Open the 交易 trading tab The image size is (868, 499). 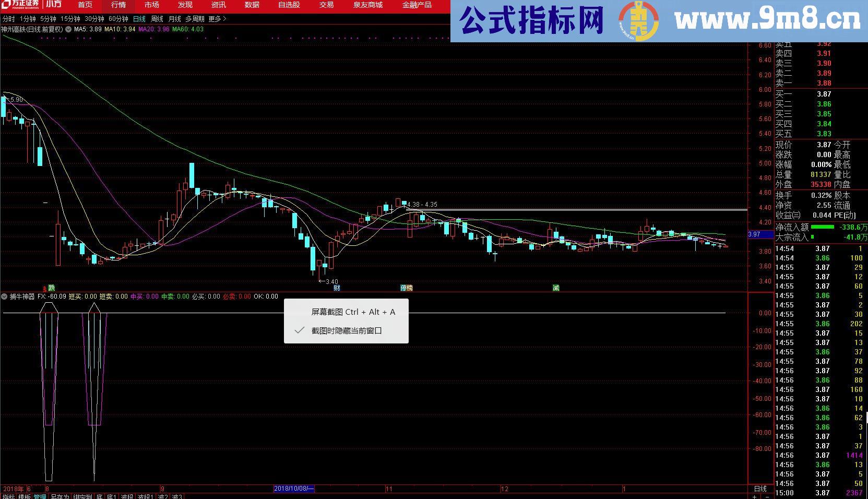326,5
